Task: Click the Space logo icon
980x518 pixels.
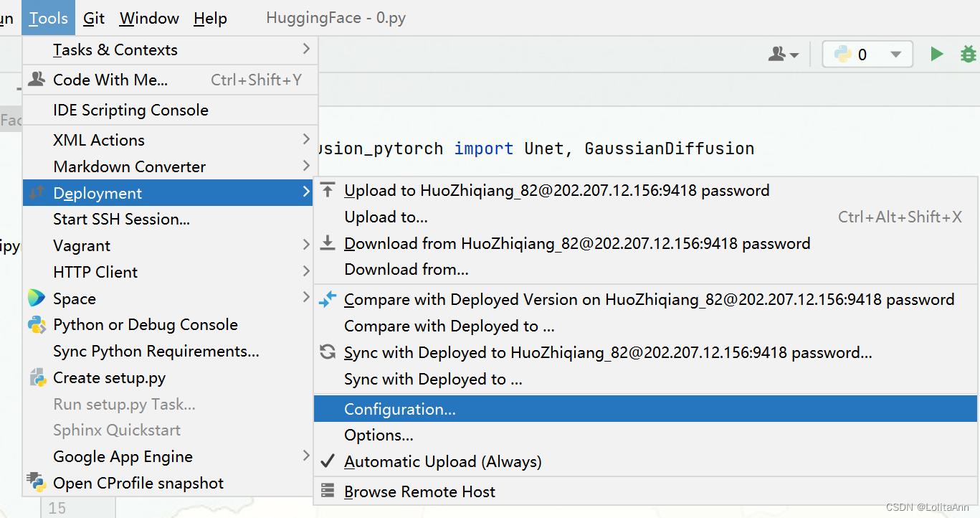Action: [37, 298]
